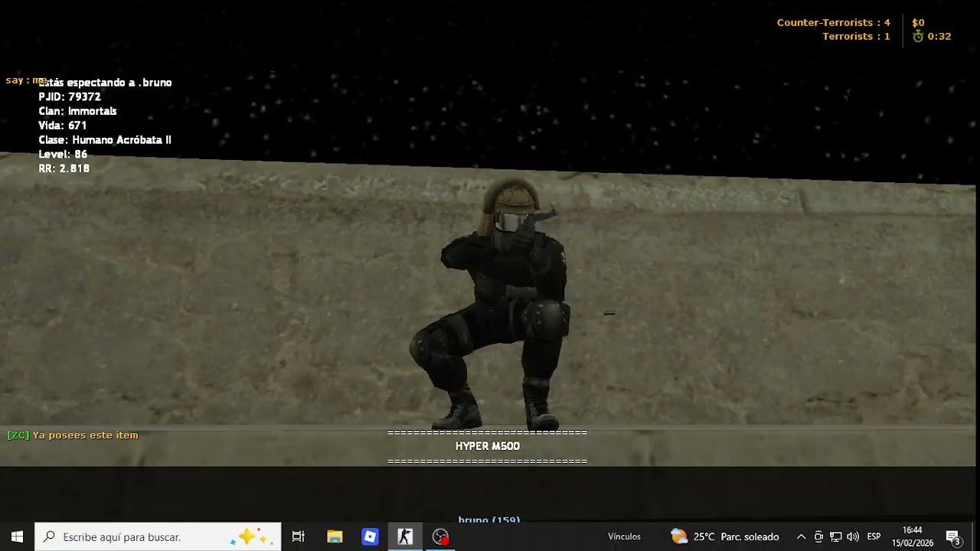Click the 'Ya posees este item' chat message
The width and height of the screenshot is (980, 551).
click(x=73, y=435)
